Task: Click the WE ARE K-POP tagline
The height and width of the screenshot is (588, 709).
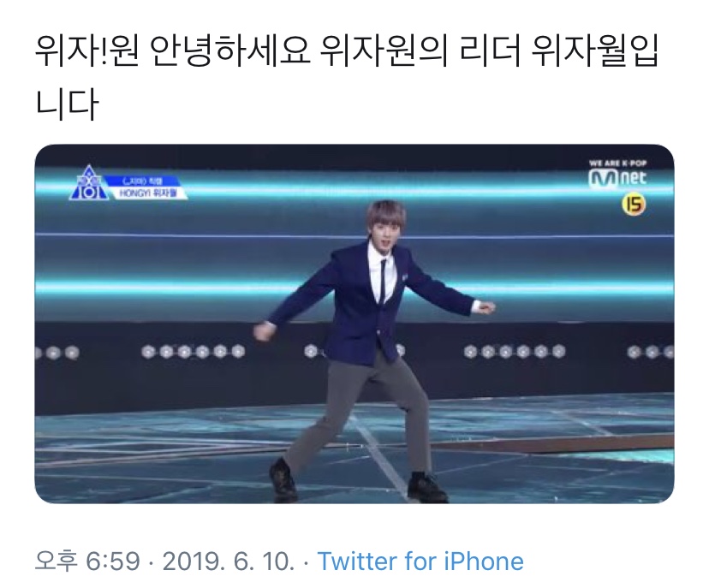Action: pyautogui.click(x=617, y=163)
